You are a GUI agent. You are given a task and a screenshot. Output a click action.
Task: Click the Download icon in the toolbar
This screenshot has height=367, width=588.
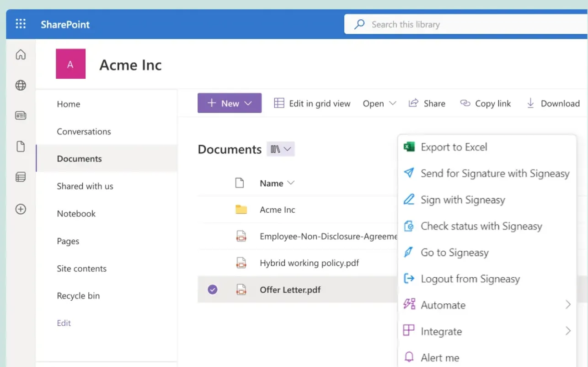[x=530, y=103]
